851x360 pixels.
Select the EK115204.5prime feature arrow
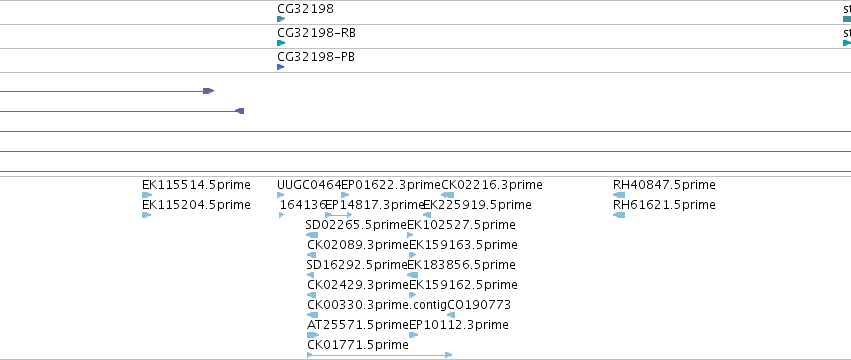coord(147,215)
